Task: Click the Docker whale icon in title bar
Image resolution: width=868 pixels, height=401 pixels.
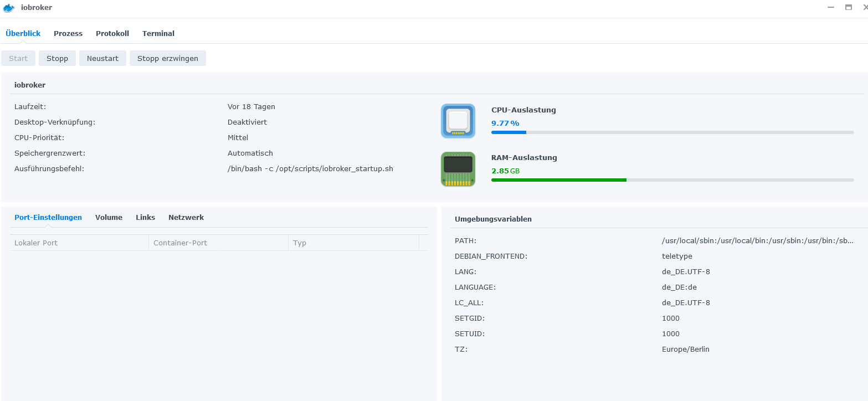Action: coord(9,8)
